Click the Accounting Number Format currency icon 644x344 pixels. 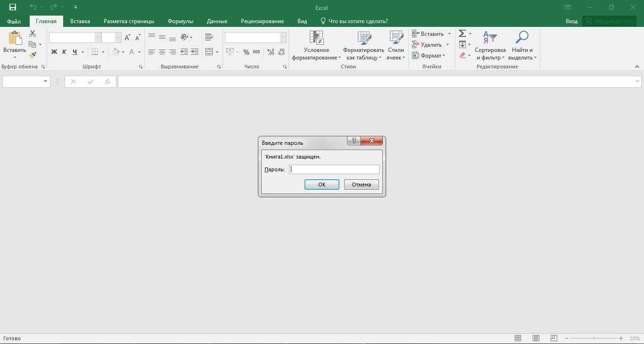click(230, 52)
